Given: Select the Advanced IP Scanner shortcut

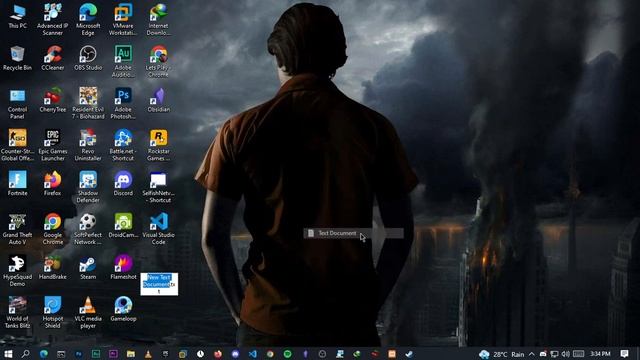Looking at the screenshot, I should (53, 19).
